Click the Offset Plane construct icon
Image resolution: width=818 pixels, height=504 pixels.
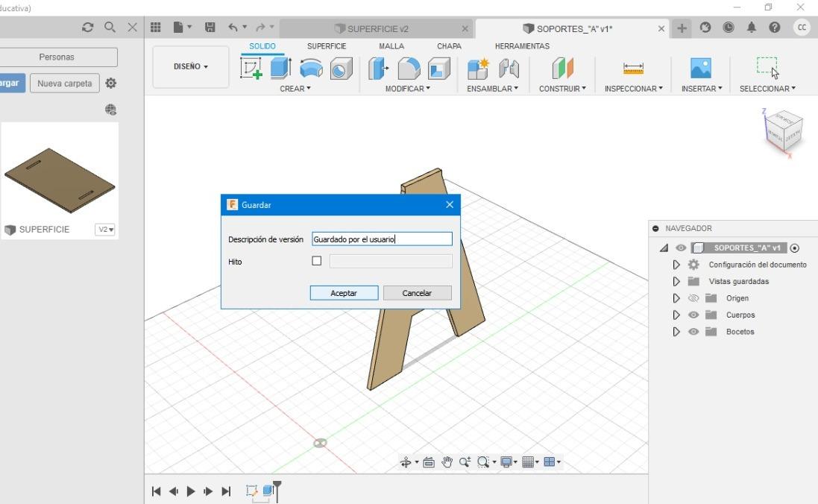tap(562, 69)
